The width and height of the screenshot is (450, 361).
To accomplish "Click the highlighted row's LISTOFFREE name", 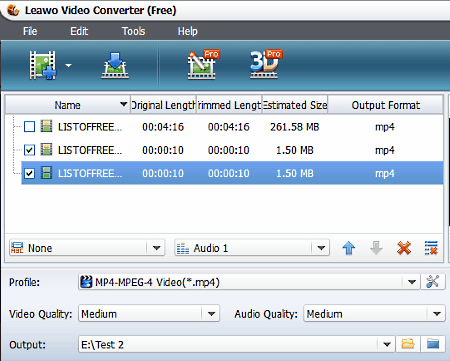I will [x=90, y=173].
